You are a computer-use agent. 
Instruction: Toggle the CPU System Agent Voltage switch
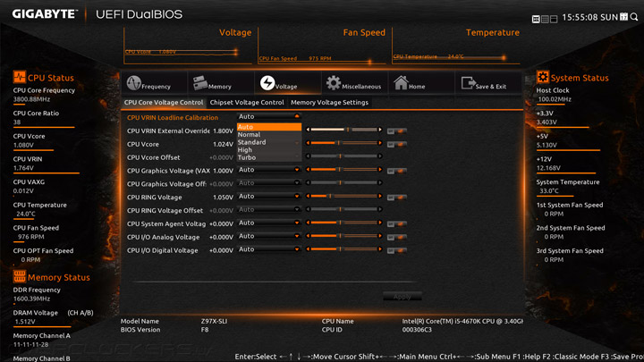click(397, 223)
